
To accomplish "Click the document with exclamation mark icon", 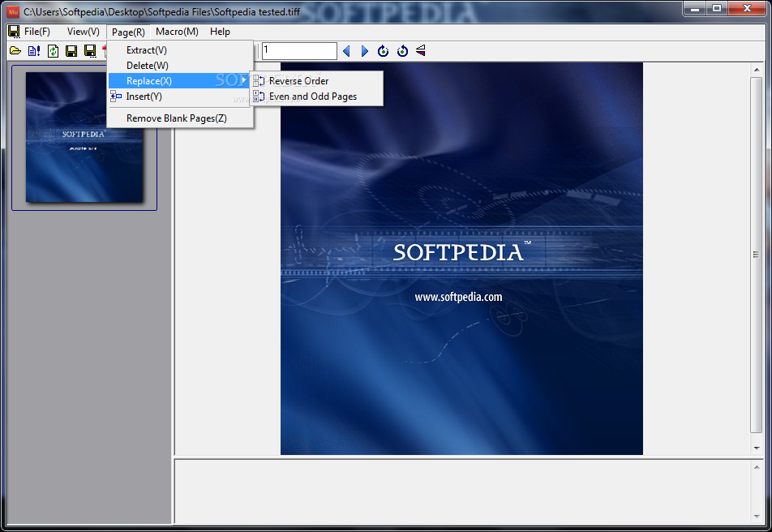I will tap(34, 51).
